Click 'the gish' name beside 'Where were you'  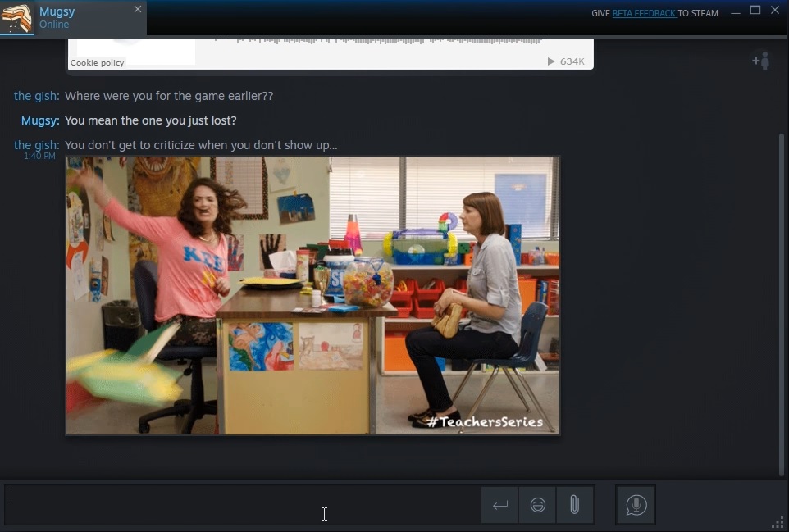36,96
